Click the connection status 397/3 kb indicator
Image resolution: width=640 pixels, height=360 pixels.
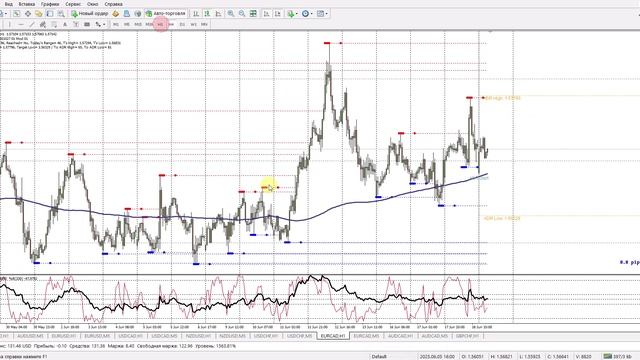tap(618, 357)
